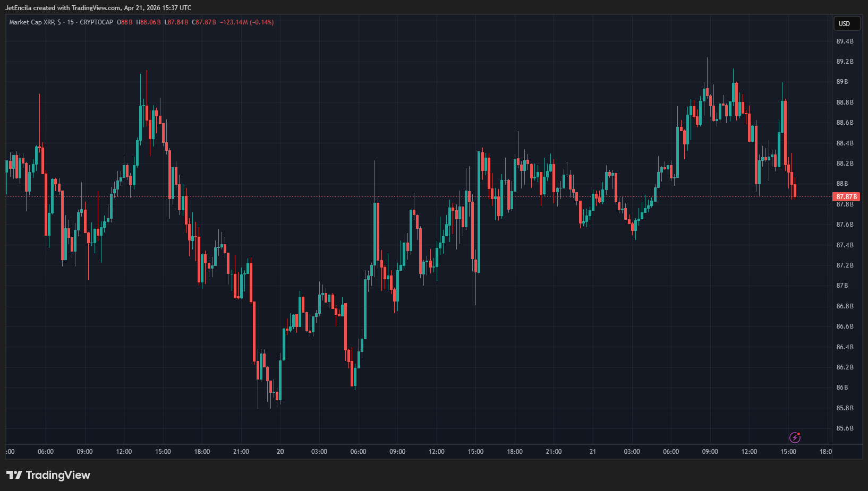
Task: Click the -123.14M (-0.14%) change value
Action: tap(247, 22)
